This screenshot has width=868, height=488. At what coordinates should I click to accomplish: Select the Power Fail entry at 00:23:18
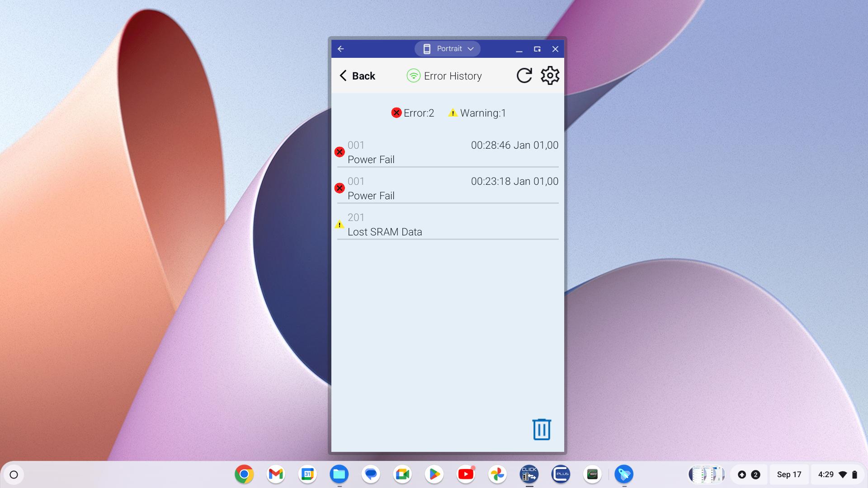click(448, 188)
